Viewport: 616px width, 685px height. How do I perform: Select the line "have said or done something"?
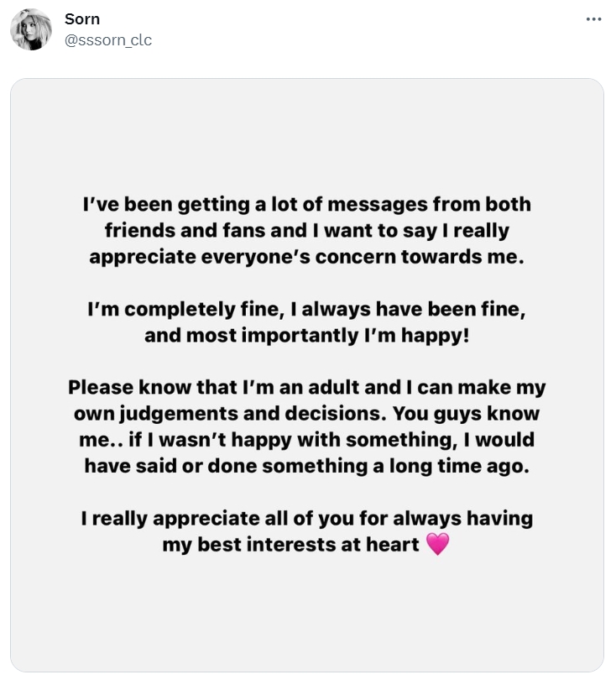[x=306, y=466]
